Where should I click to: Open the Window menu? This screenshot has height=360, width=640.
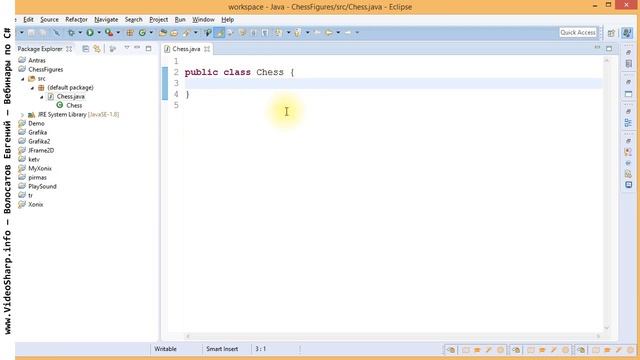(203, 20)
